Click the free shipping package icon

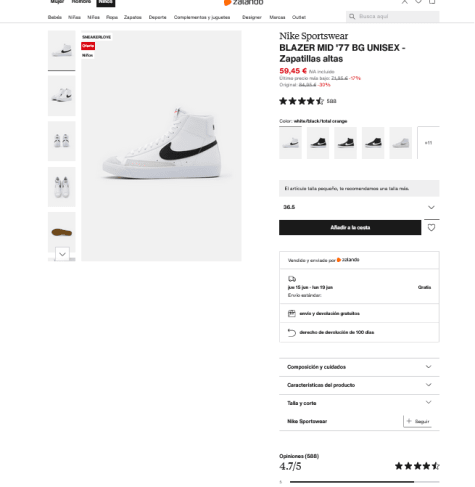(x=292, y=313)
